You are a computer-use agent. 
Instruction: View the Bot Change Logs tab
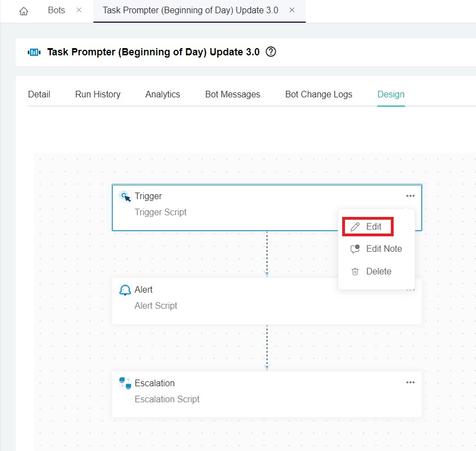318,94
